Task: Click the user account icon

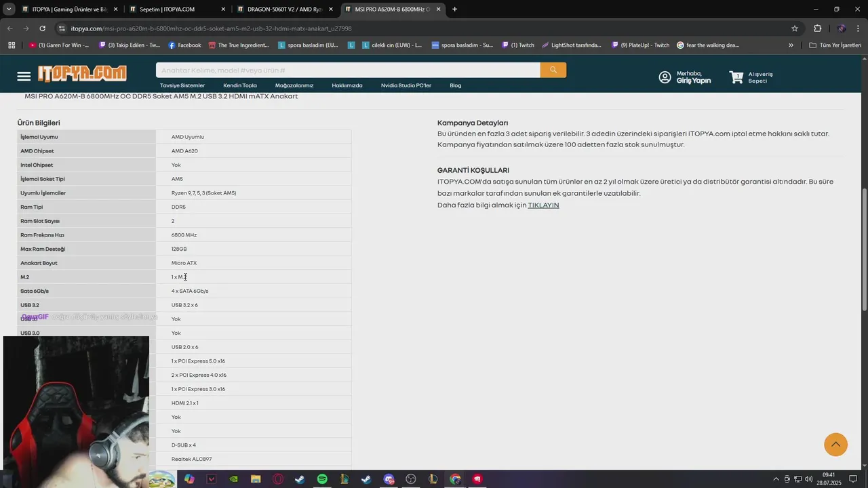Action: 665,77
